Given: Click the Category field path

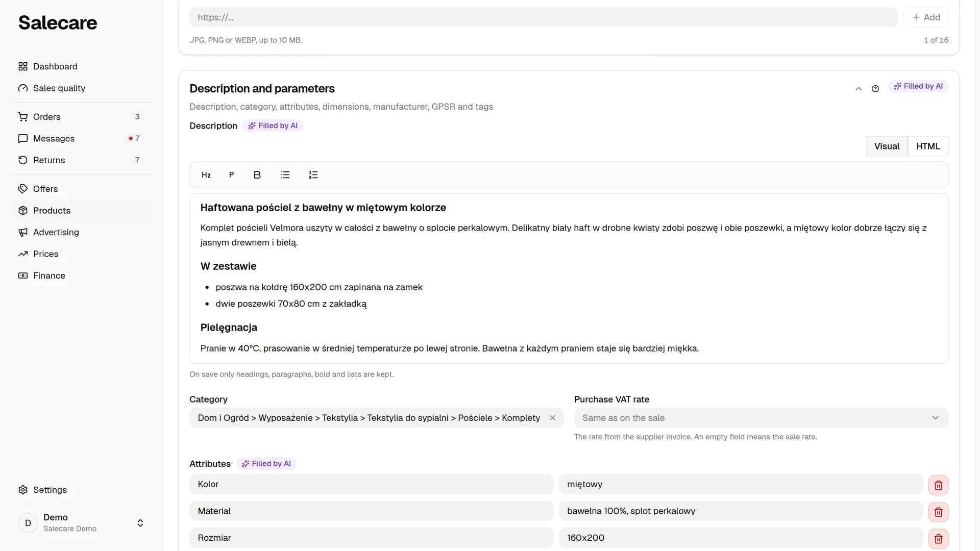Looking at the screenshot, I should [369, 418].
